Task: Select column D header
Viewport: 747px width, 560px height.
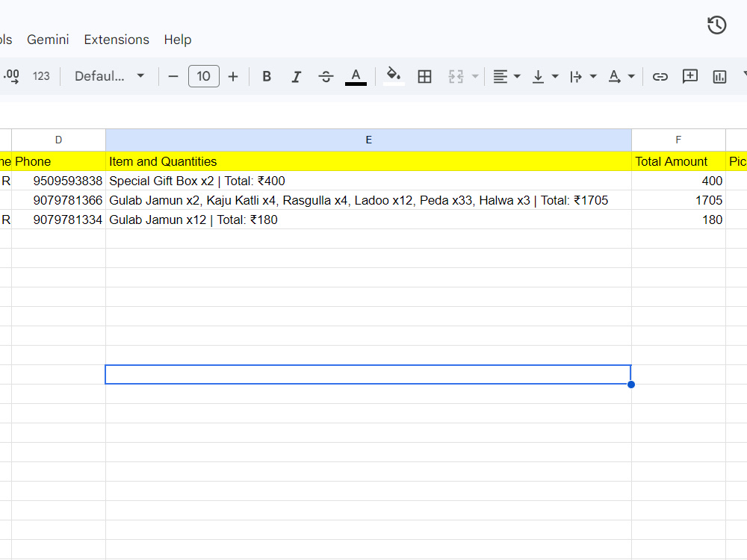Action: pyautogui.click(x=58, y=140)
